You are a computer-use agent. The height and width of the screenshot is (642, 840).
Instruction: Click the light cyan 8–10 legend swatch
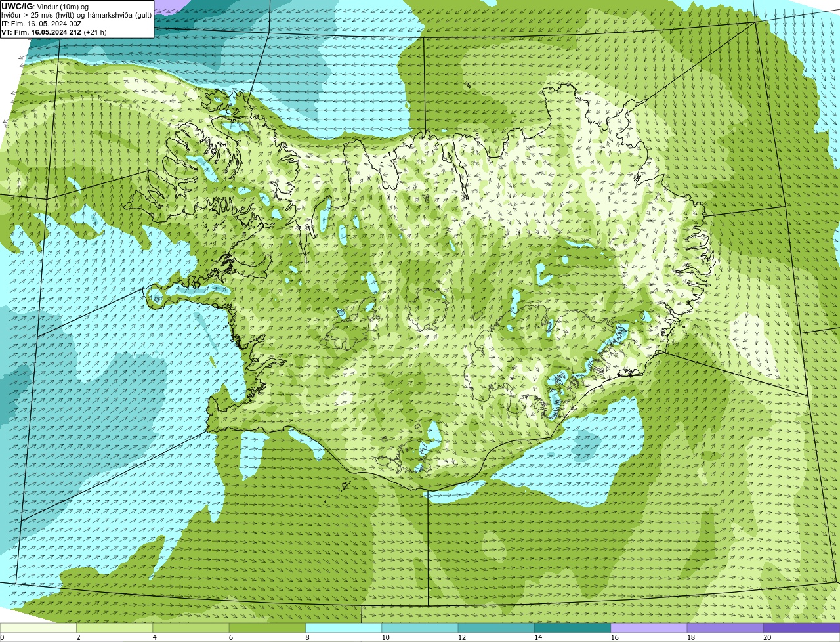(x=344, y=628)
